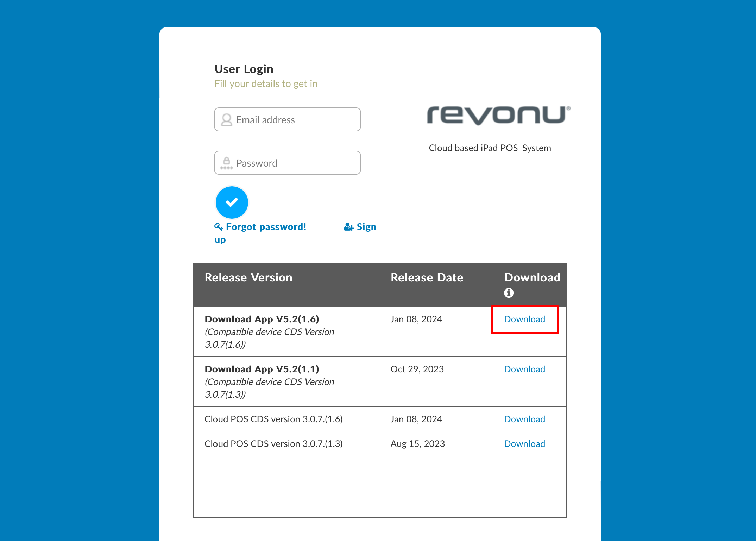Click 'Cloud based iPad POS System' tagline
Viewport: 756px width, 541px height.
[x=490, y=148]
